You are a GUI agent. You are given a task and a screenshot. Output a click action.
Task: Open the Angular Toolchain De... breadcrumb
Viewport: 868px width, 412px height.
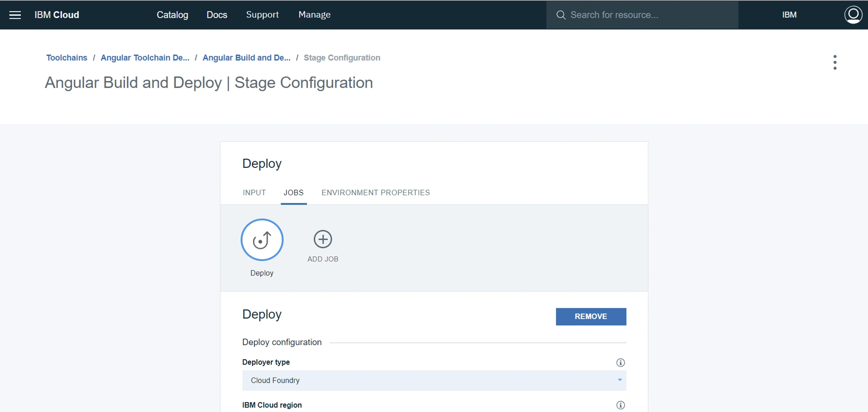(145, 58)
